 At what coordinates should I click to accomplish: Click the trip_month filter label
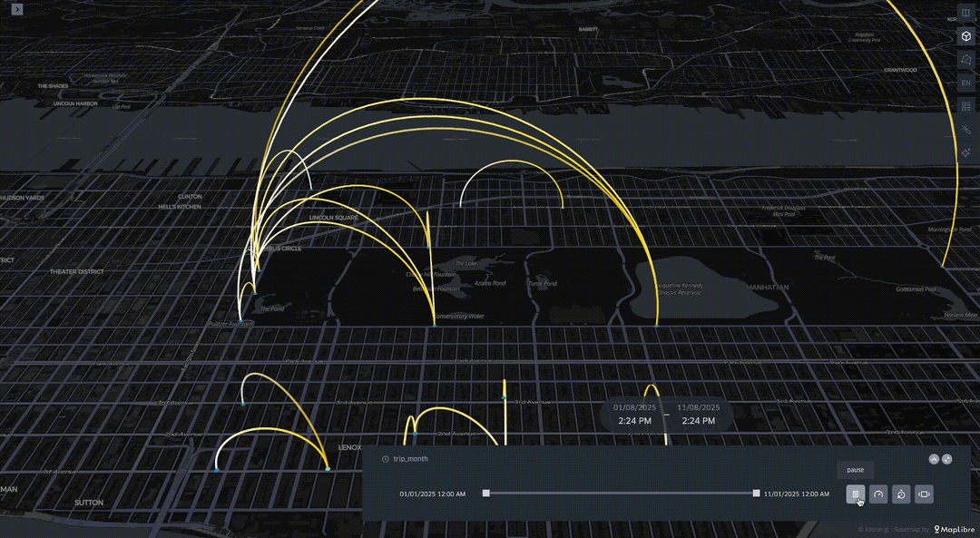[x=410, y=459]
